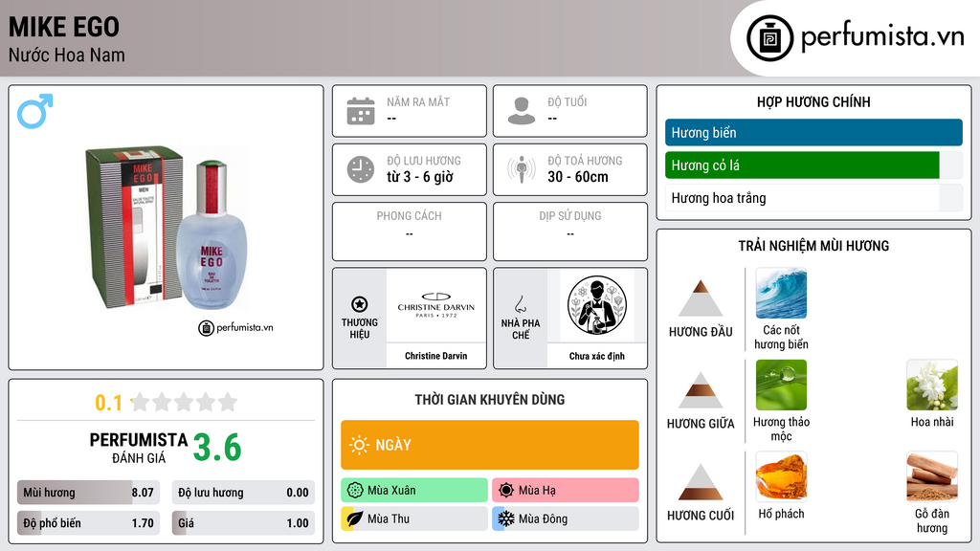Click the calendar icon beside Năm ra mắt
This screenshot has width=980, height=551.
click(x=361, y=111)
